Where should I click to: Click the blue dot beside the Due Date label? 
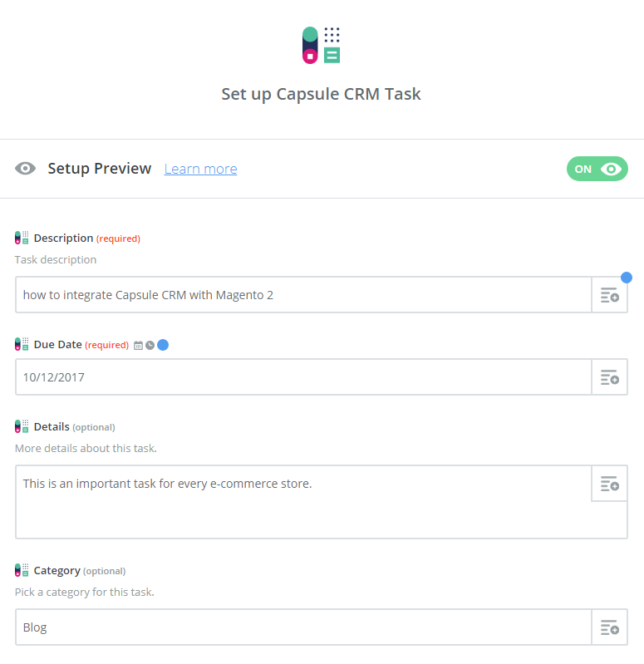point(163,345)
